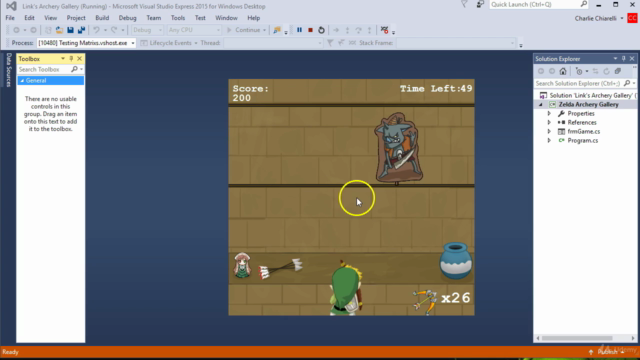
Task: Stop debugging with the red stop icon
Action: coord(310,30)
